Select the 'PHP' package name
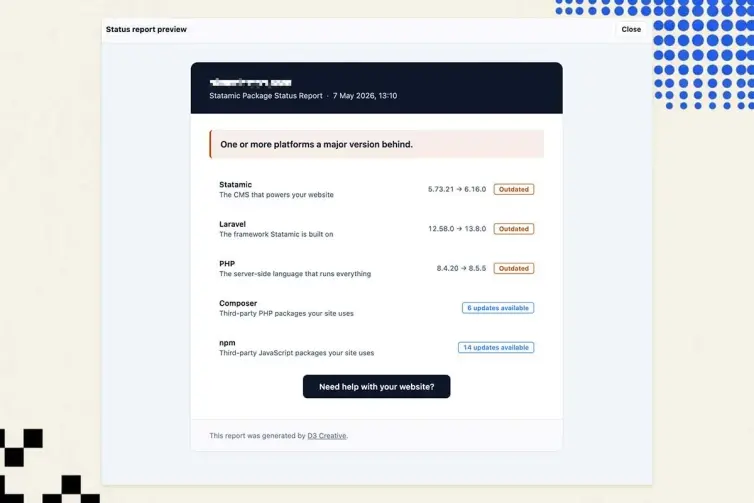 (x=227, y=264)
